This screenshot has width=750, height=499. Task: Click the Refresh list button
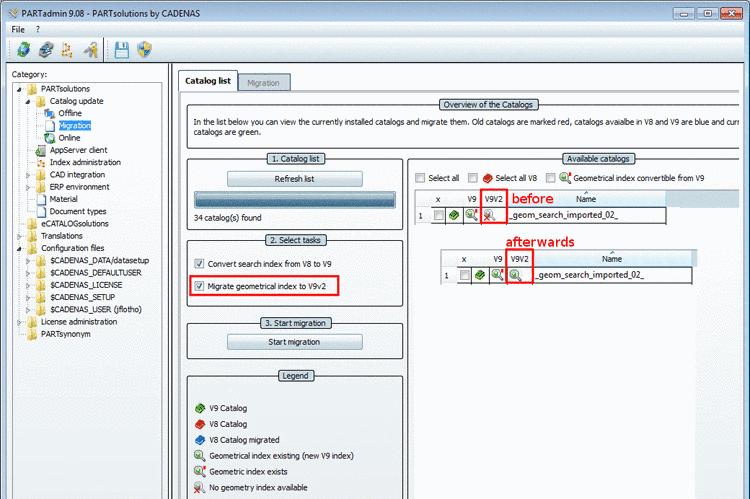(295, 179)
